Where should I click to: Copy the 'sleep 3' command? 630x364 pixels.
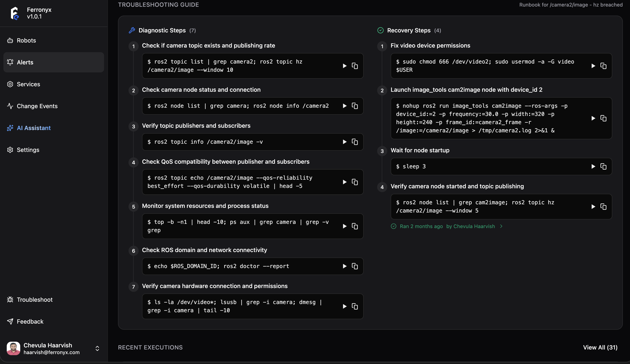[603, 166]
